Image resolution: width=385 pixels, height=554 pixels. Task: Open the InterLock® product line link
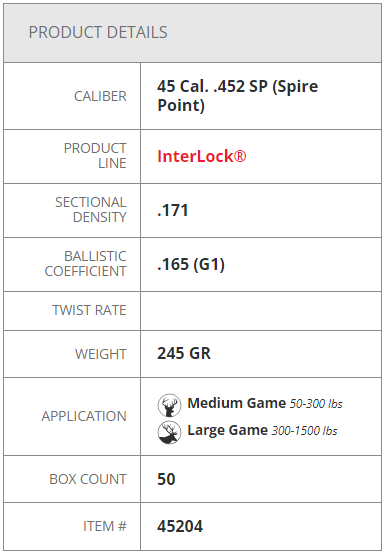tap(202, 156)
